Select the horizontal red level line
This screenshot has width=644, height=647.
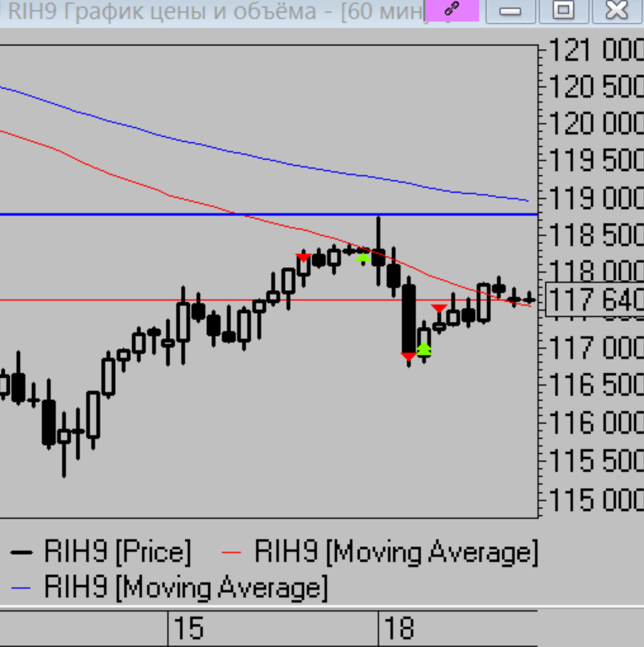[101, 299]
